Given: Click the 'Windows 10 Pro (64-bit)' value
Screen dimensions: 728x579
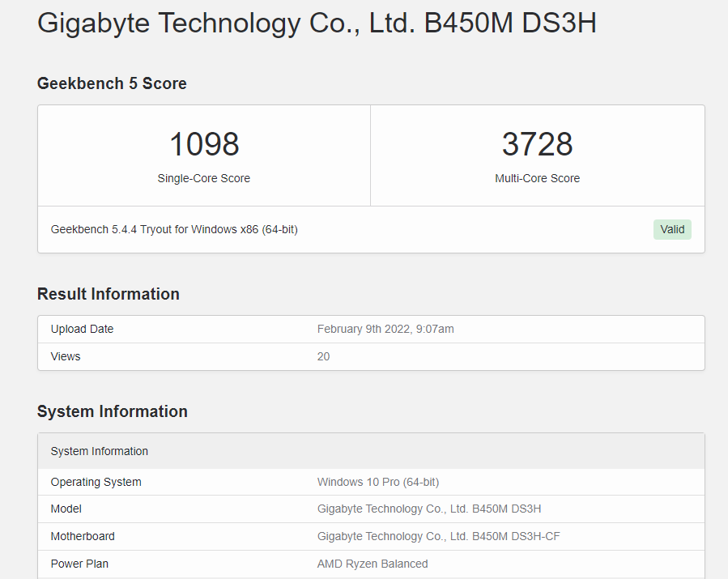Looking at the screenshot, I should (x=378, y=482).
